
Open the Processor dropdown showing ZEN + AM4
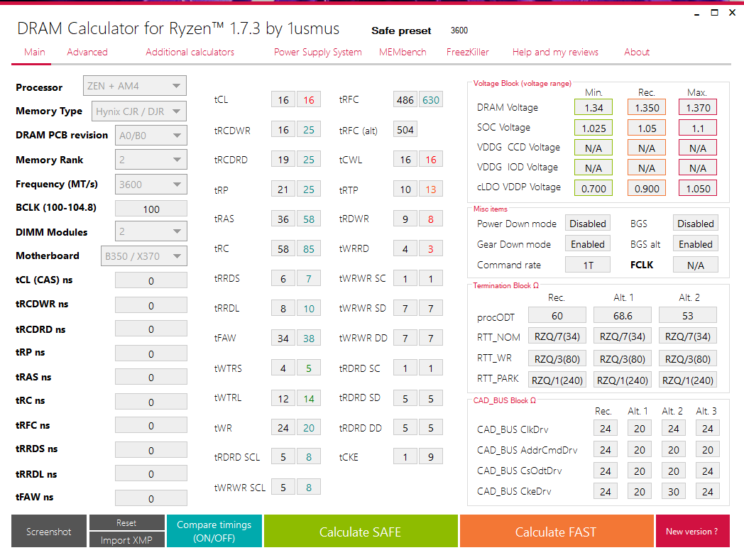(x=134, y=86)
